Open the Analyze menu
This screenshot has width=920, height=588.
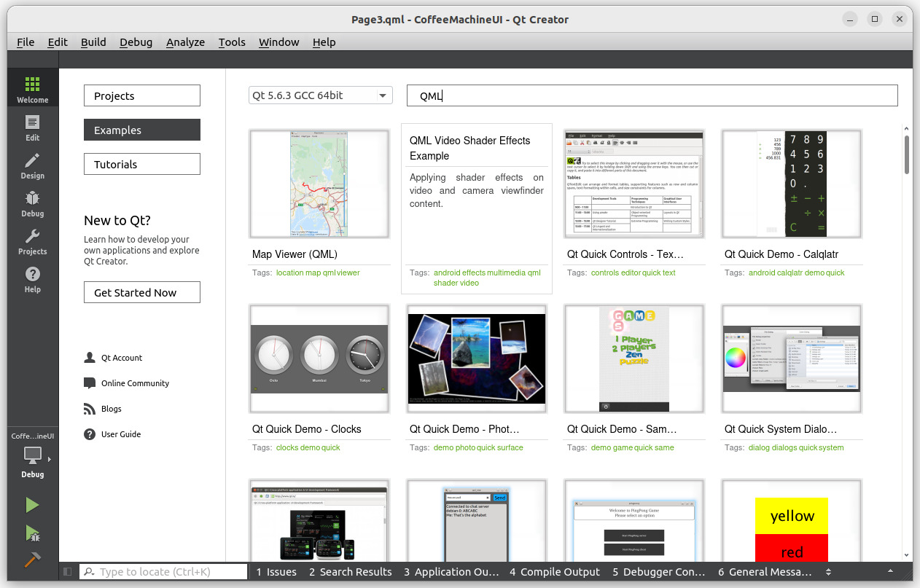coord(185,42)
